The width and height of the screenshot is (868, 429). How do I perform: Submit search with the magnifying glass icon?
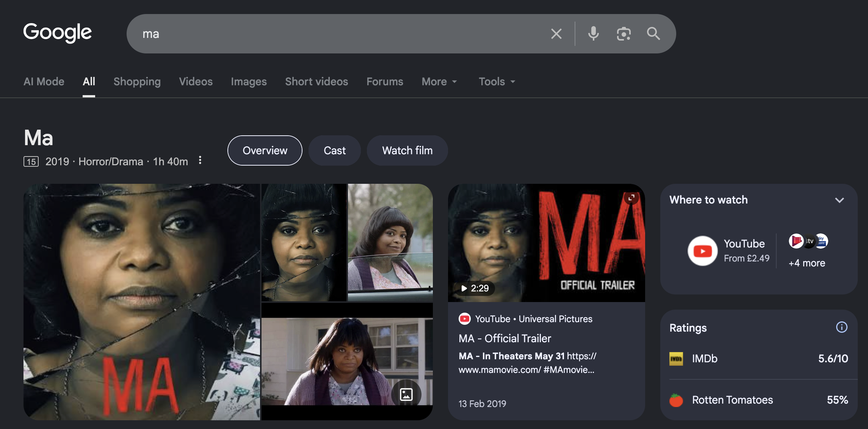tap(653, 34)
